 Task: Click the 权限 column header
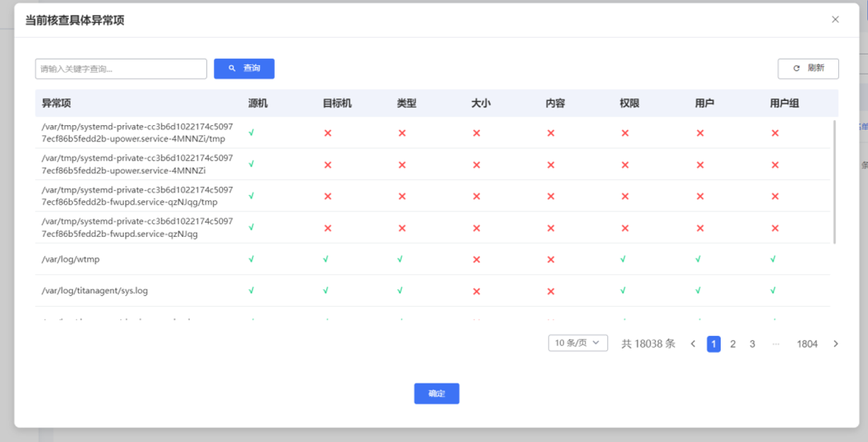(629, 103)
